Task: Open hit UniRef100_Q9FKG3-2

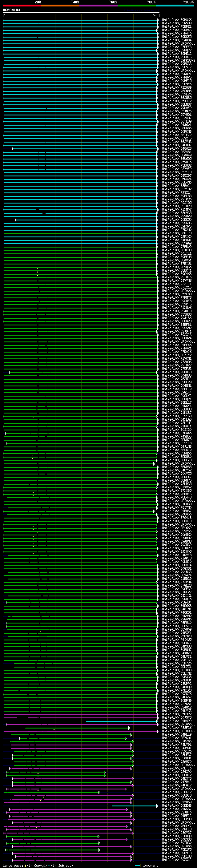Action: (179, 61)
